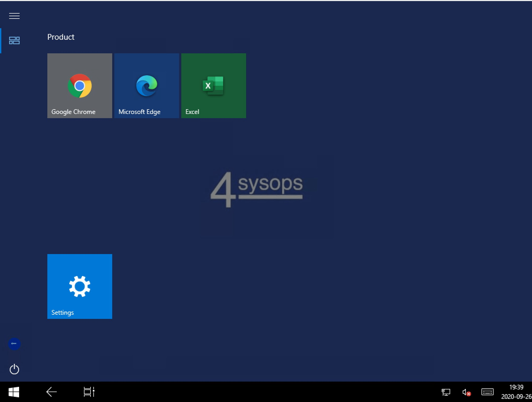Open Task View from the taskbar

(x=88, y=392)
